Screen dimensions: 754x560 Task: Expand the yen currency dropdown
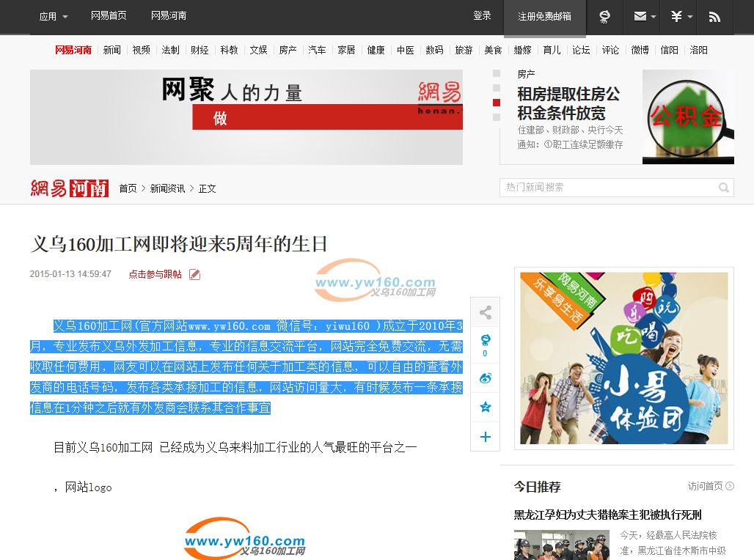pyautogui.click(x=681, y=16)
